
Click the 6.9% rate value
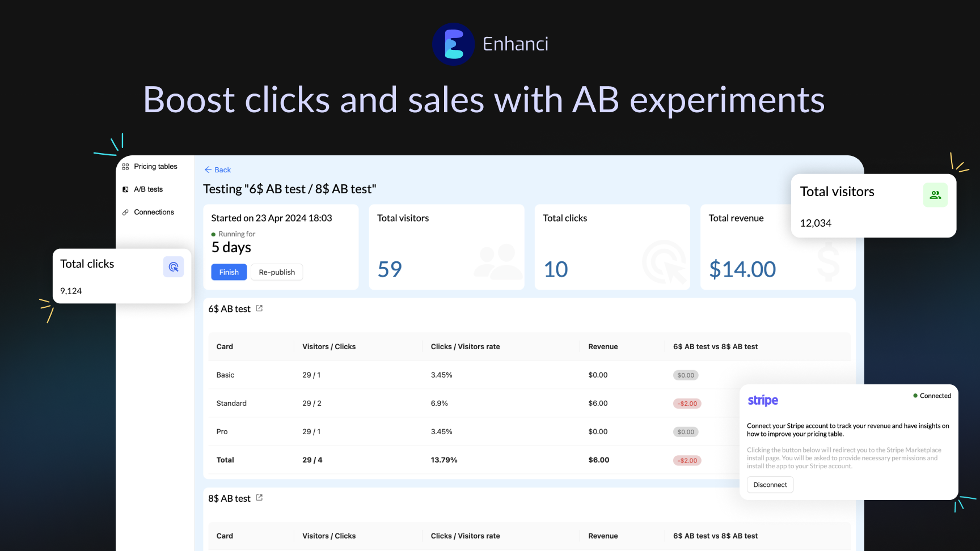tap(440, 404)
